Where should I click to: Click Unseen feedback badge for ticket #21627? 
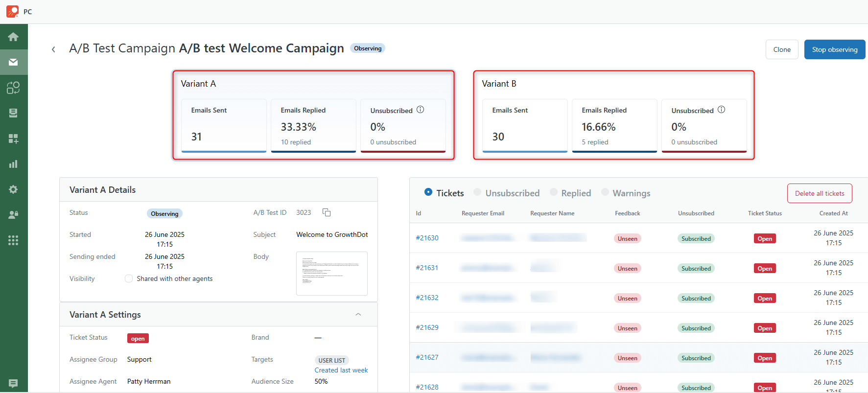[x=627, y=358]
